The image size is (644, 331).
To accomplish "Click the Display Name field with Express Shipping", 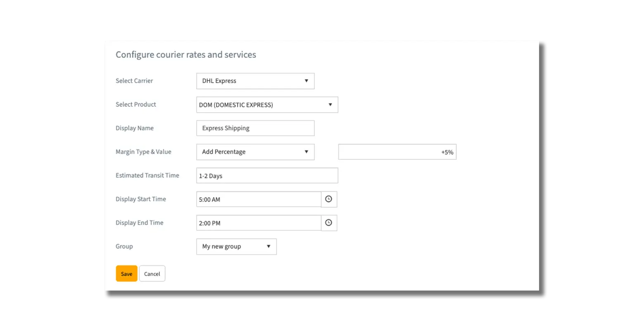I will [x=255, y=128].
